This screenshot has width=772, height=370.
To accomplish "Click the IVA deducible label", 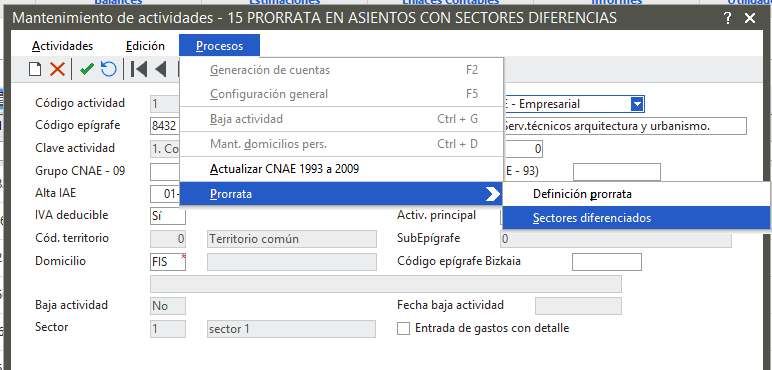I will (x=71, y=215).
